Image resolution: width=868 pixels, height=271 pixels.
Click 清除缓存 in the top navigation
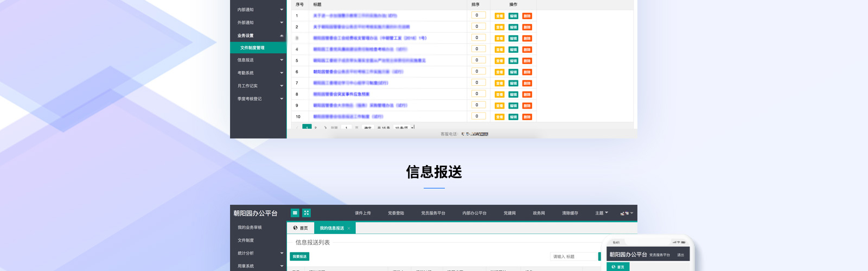pyautogui.click(x=570, y=213)
